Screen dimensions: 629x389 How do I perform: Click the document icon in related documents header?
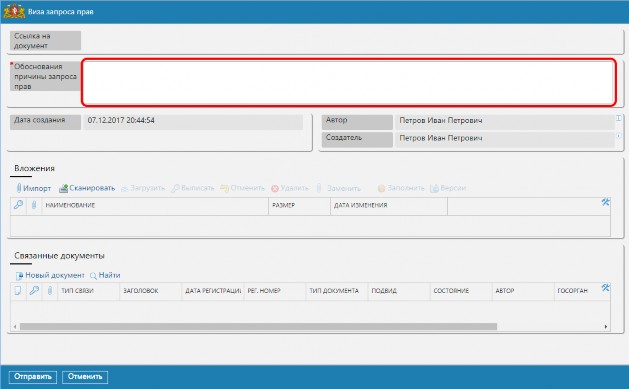click(18, 290)
